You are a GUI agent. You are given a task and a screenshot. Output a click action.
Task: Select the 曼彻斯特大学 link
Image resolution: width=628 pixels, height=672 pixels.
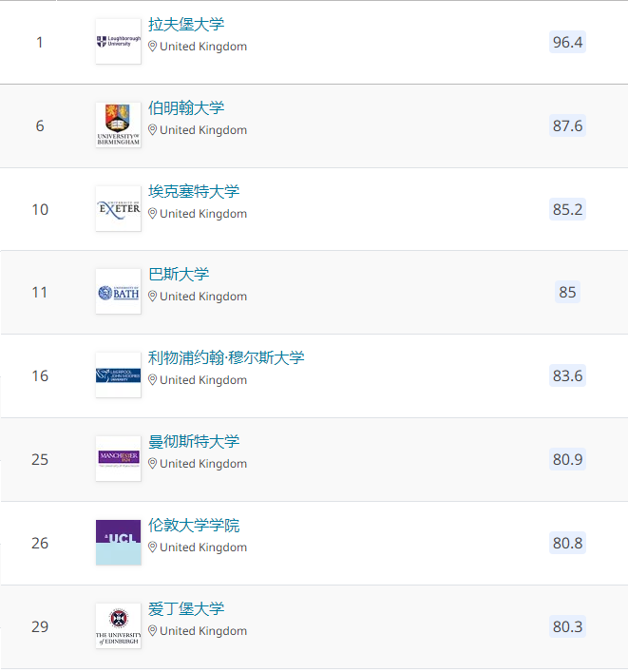point(194,442)
